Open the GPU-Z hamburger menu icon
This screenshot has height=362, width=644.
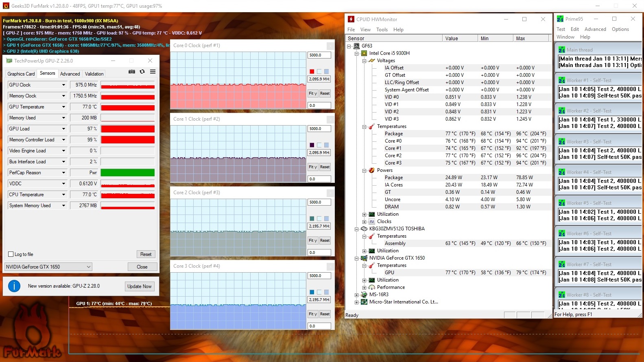pos(153,72)
